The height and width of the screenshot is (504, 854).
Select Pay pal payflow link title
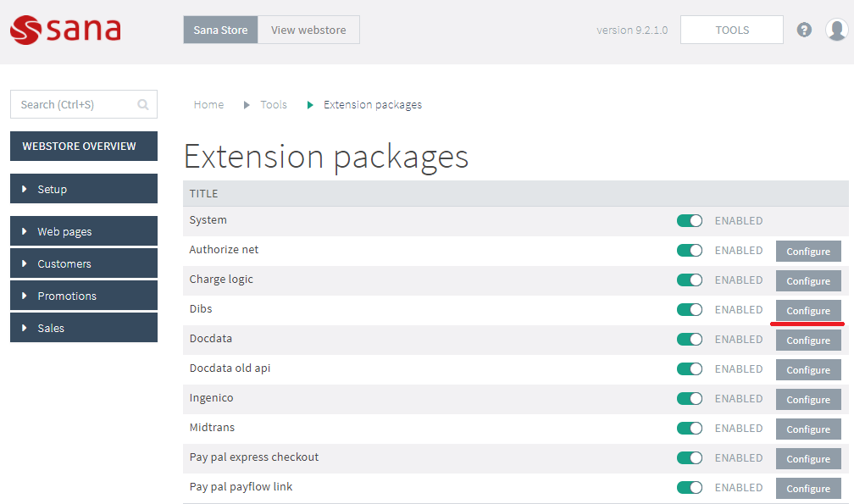pyautogui.click(x=241, y=486)
